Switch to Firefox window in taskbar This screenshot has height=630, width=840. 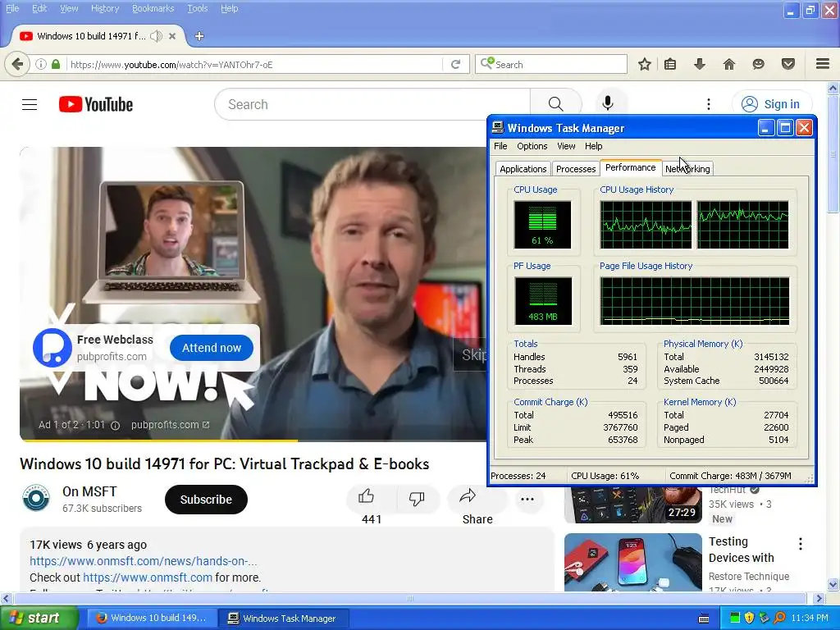tap(151, 618)
